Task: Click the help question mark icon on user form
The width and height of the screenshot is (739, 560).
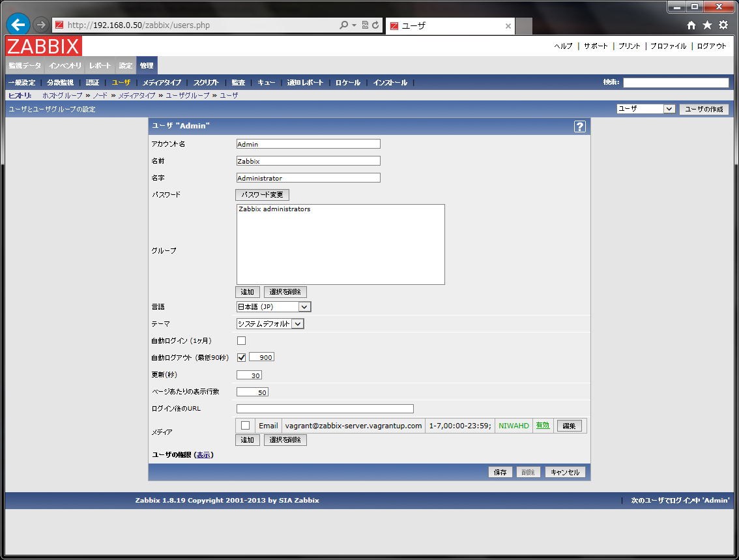Action: pos(580,126)
